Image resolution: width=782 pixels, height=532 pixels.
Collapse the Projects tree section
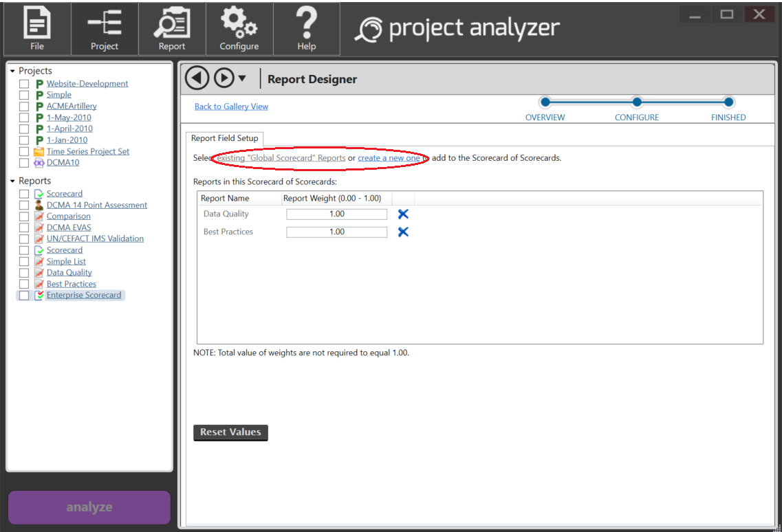pos(12,71)
